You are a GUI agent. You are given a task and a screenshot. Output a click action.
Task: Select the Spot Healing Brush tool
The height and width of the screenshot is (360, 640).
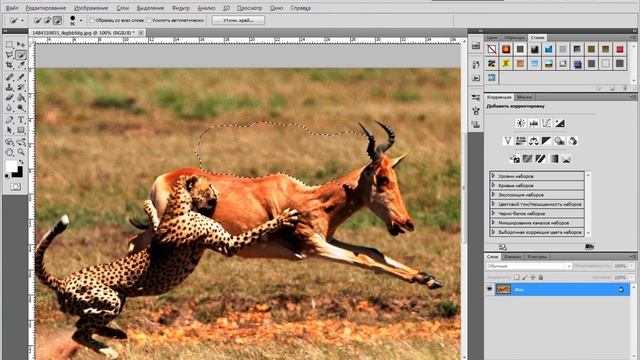pyautogui.click(x=9, y=77)
